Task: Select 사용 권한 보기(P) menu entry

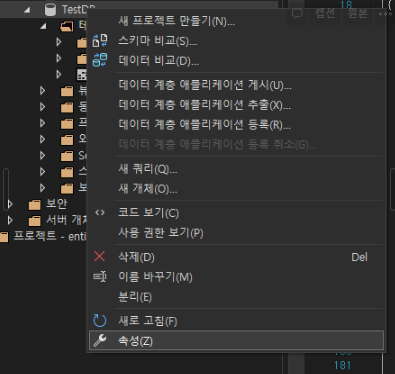Action: (x=237, y=233)
